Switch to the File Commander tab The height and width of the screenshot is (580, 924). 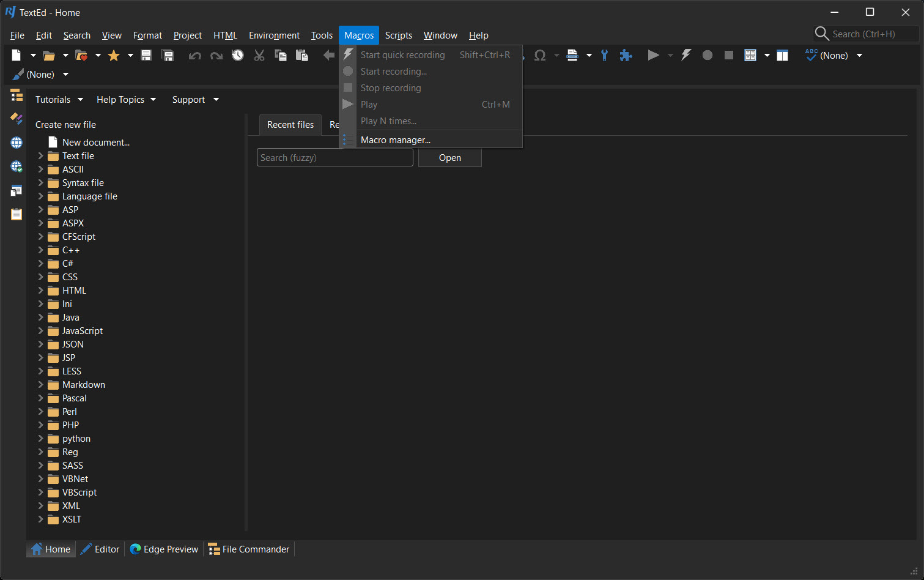pyautogui.click(x=249, y=549)
